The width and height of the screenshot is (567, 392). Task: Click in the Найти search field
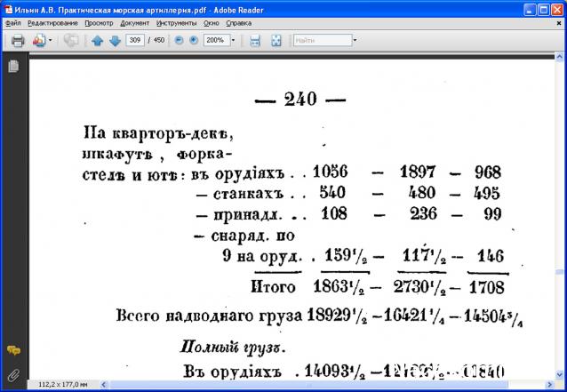323,40
